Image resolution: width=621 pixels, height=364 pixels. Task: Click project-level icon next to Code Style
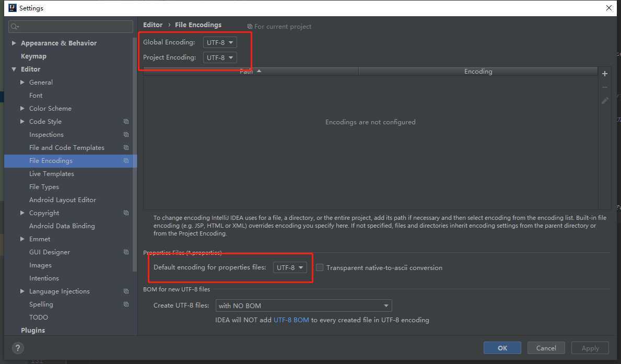click(126, 122)
